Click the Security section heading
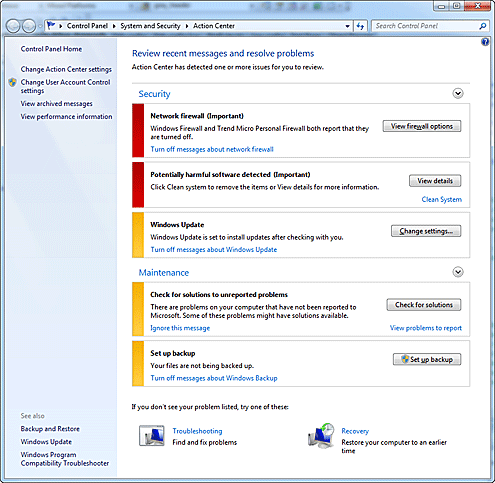The width and height of the screenshot is (495, 483). [154, 94]
